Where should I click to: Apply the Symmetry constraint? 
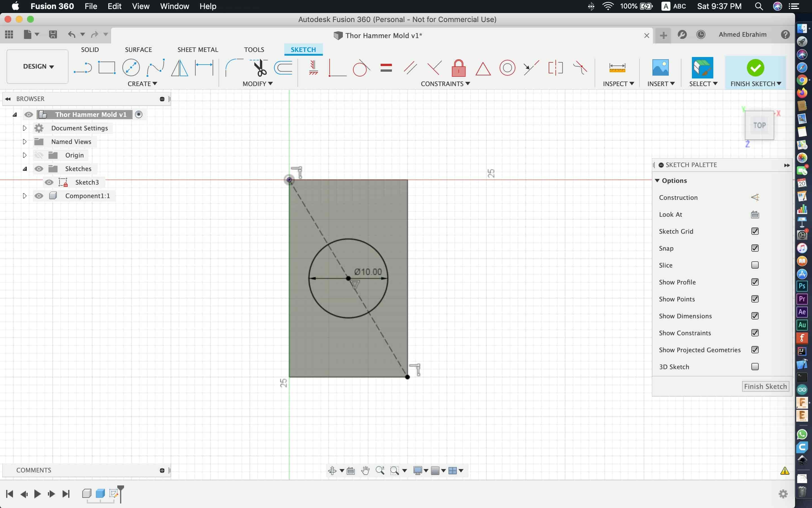pyautogui.click(x=556, y=68)
